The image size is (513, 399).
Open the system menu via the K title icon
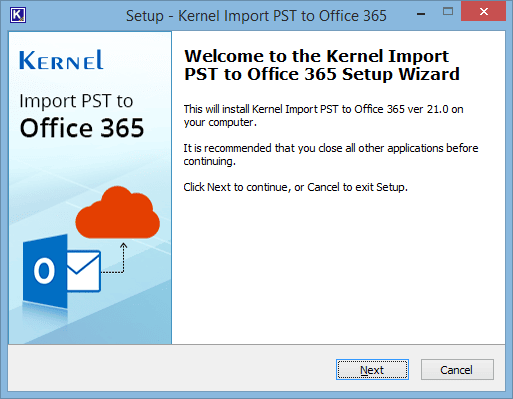[18, 15]
